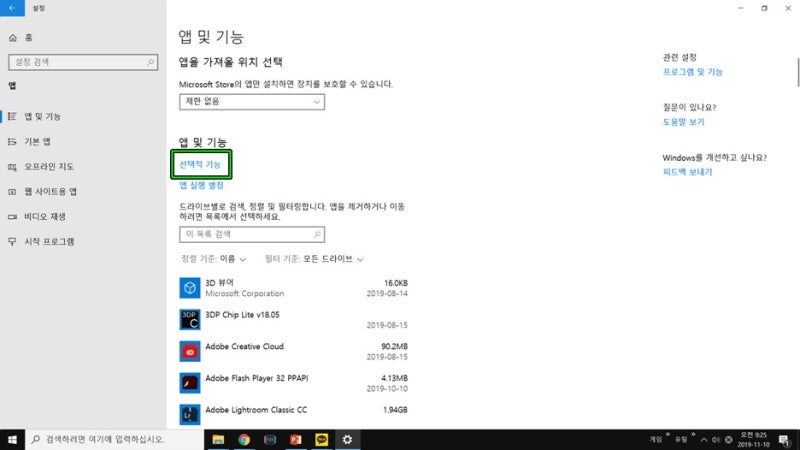Open the Send feedback link
The width and height of the screenshot is (800, 450).
coord(687,172)
